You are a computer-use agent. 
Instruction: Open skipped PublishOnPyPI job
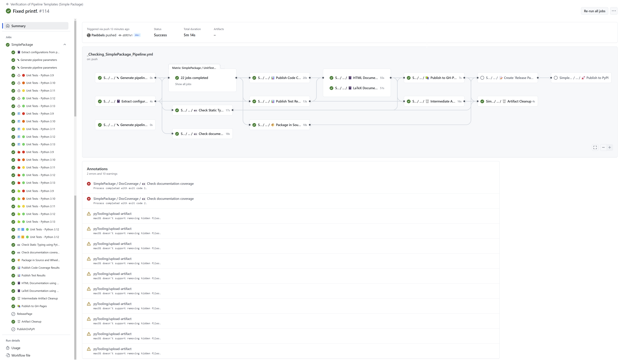tap(26, 329)
